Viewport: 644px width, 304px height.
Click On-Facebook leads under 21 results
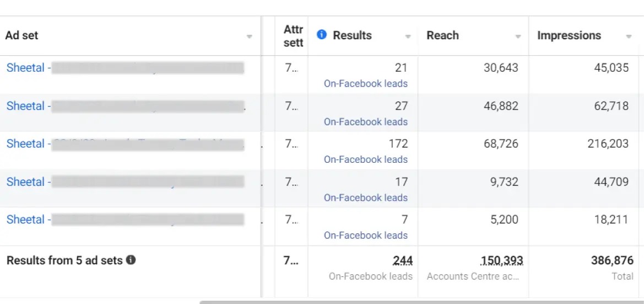(x=366, y=84)
